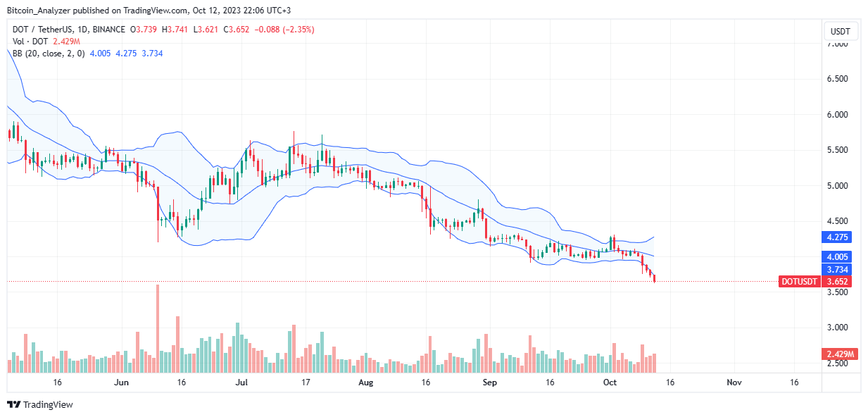Viewport: 868px width, 417px height.
Task: Select the Aug label on time axis
Action: (x=365, y=382)
